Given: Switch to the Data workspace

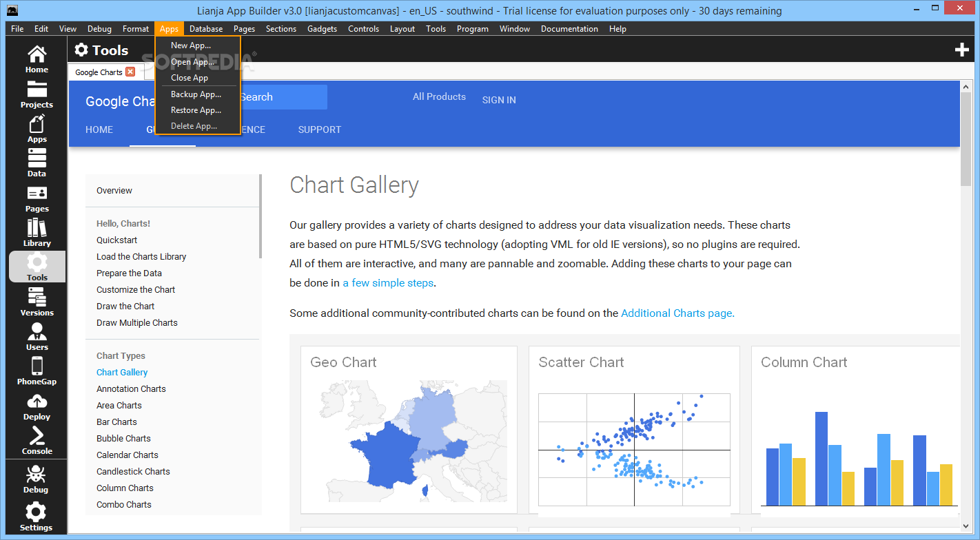Looking at the screenshot, I should tap(37, 163).
